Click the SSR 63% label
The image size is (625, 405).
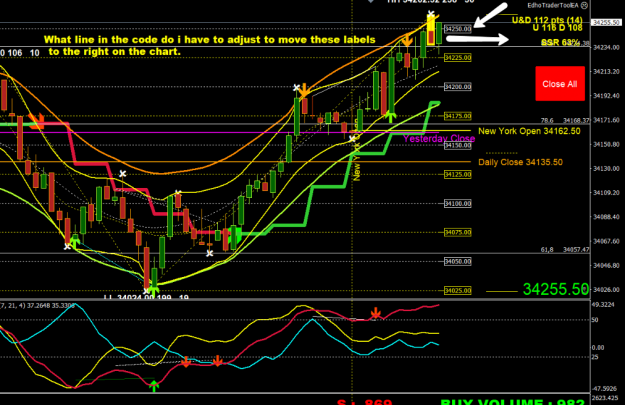tap(560, 42)
